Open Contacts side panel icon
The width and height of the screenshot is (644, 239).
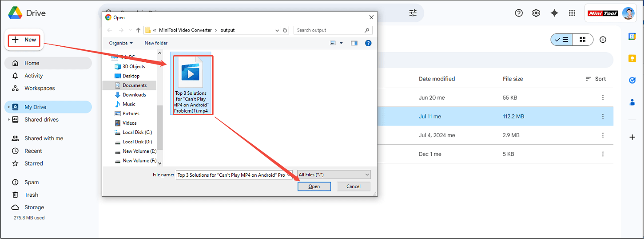pos(632,102)
